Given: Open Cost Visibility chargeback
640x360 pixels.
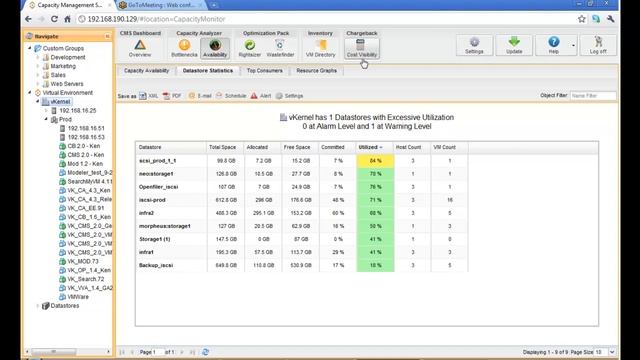Looking at the screenshot, I should [362, 48].
